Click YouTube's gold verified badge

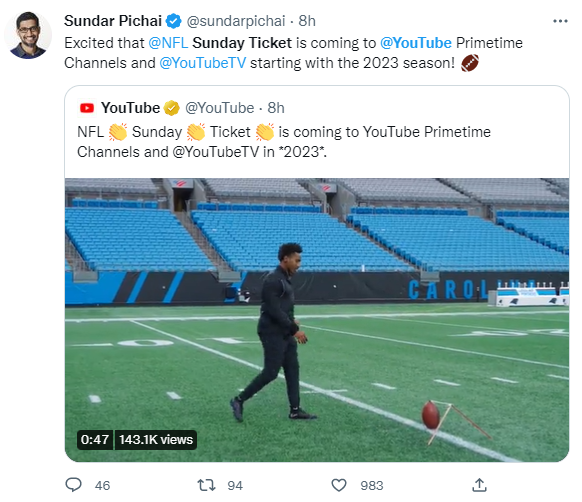coord(171,108)
